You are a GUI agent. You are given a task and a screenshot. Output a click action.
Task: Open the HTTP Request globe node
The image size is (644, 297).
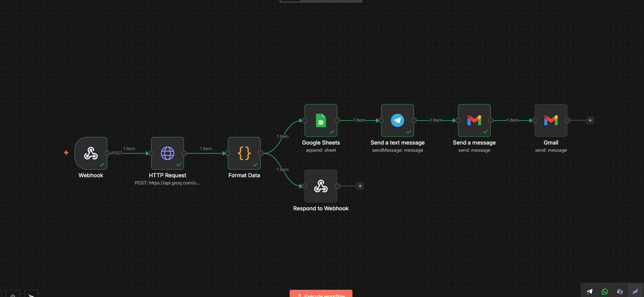(167, 153)
